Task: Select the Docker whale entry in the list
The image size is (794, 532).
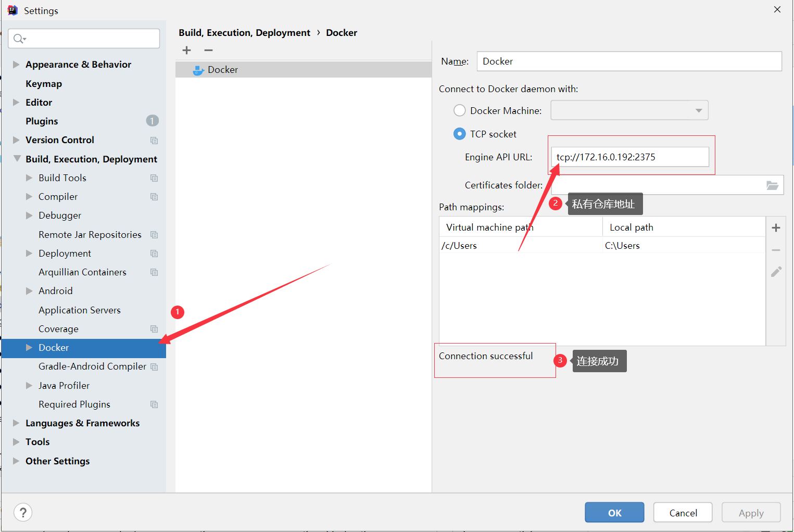Action: (x=304, y=70)
